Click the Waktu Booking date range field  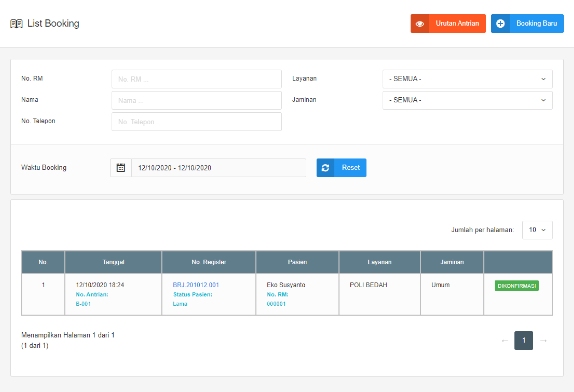[x=218, y=168]
